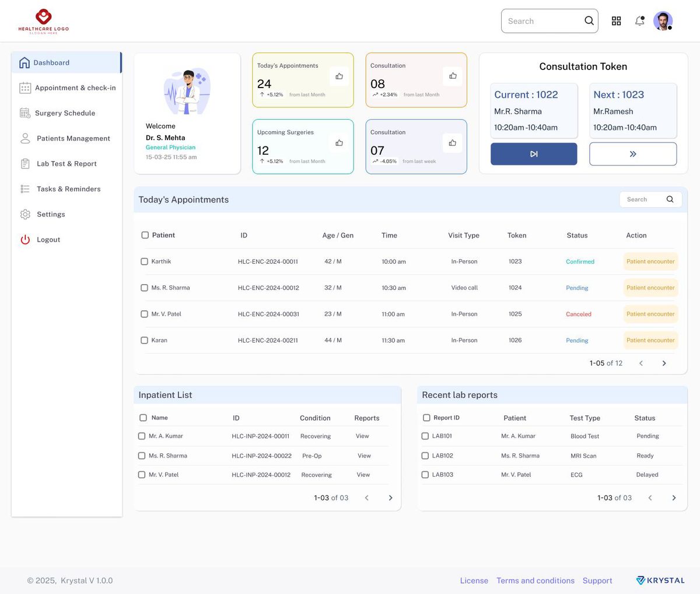The image size is (700, 594).
Task: Check the LAB103 report checkbox
Action: pyautogui.click(x=425, y=474)
